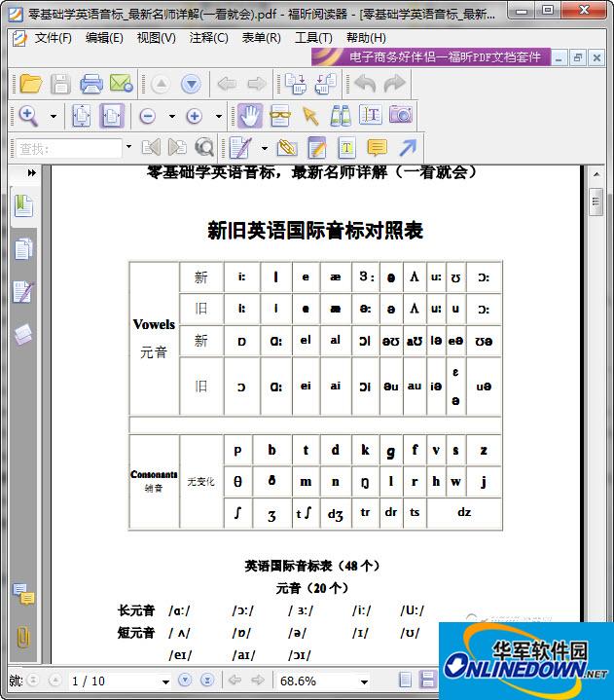Print the document with printer icon

point(91,84)
